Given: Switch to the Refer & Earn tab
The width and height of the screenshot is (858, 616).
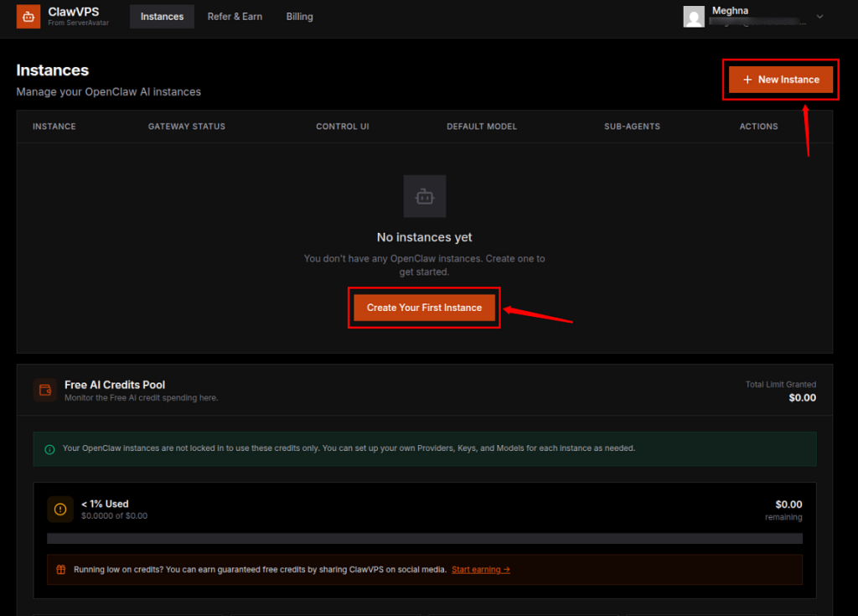Looking at the screenshot, I should point(235,16).
